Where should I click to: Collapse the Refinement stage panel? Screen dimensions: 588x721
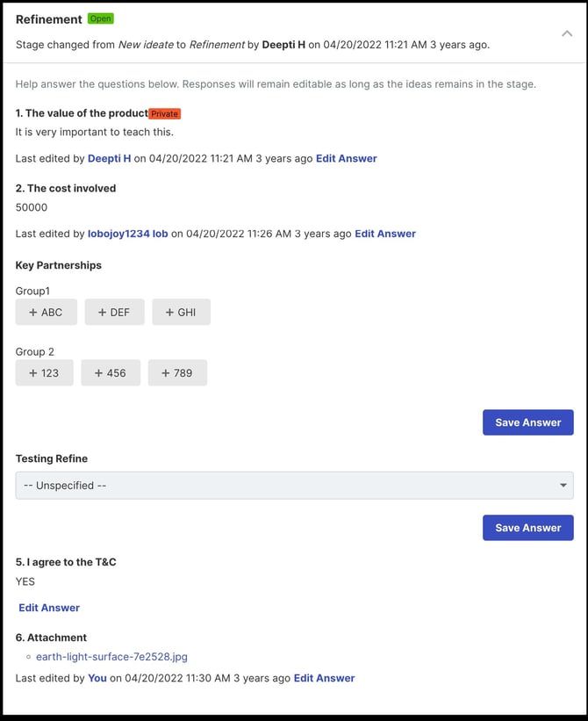tap(566, 33)
